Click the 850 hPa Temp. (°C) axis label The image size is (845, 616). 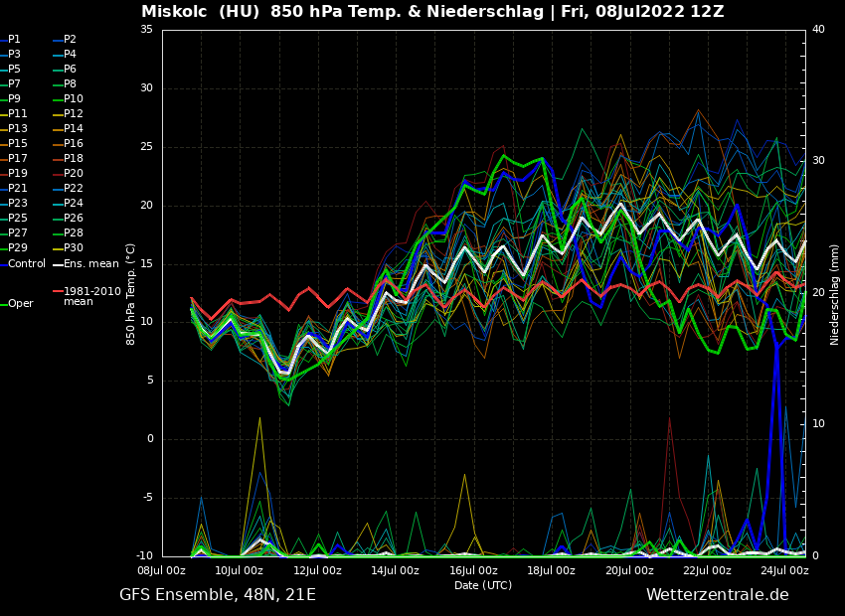pyautogui.click(x=131, y=293)
